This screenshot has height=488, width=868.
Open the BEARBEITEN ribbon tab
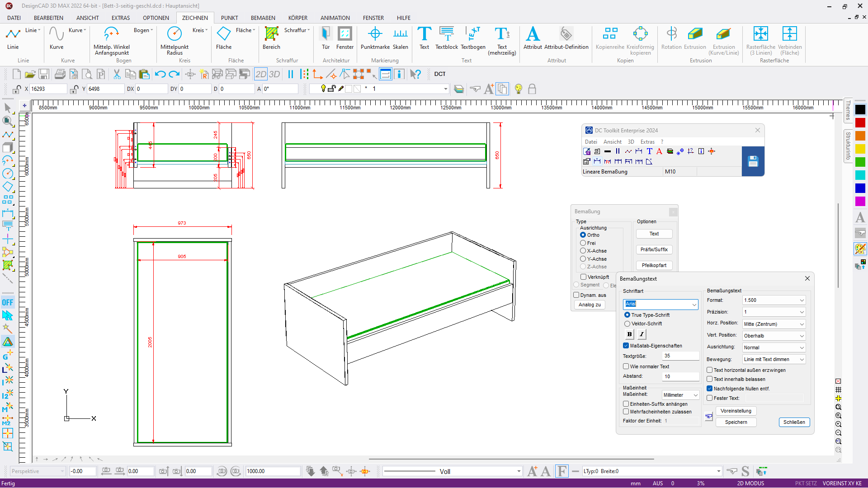(48, 18)
